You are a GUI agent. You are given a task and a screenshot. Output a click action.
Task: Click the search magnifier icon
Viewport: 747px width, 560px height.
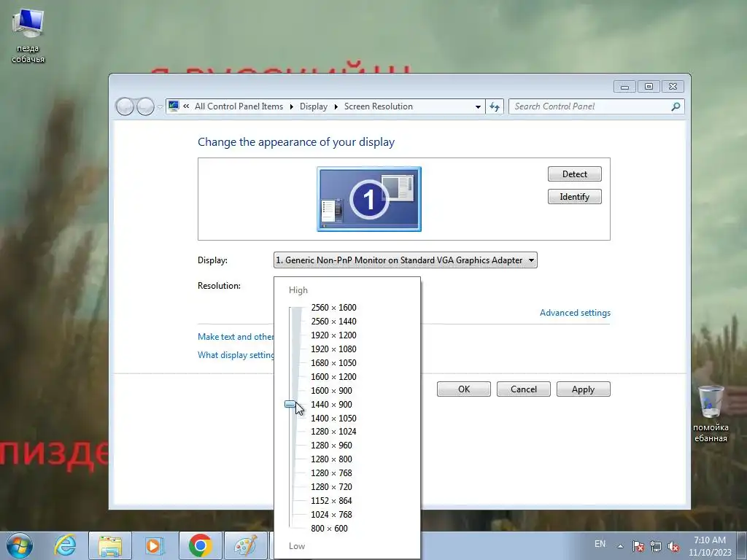(675, 106)
